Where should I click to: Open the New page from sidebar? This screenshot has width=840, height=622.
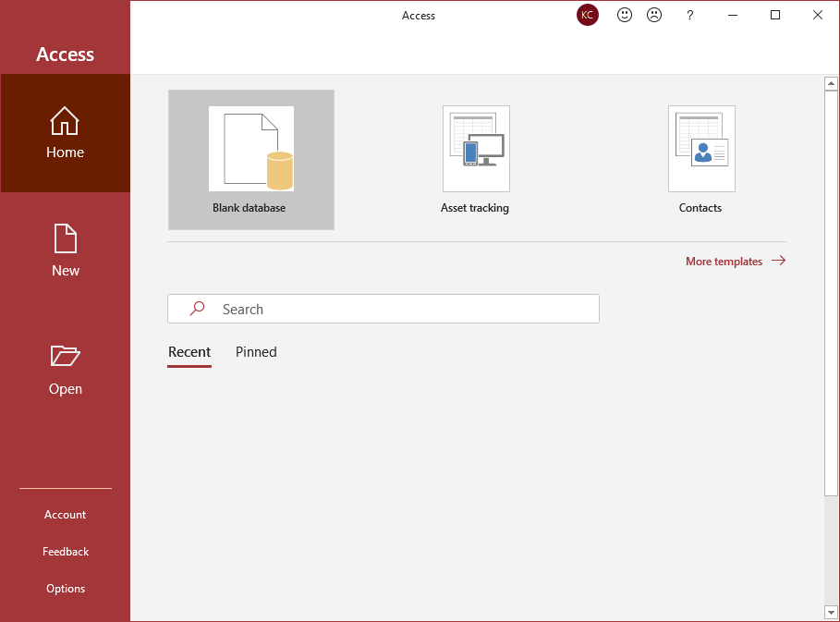click(x=65, y=250)
